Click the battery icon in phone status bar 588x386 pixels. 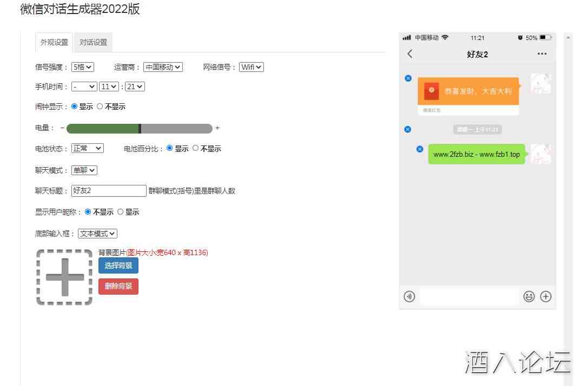[546, 37]
